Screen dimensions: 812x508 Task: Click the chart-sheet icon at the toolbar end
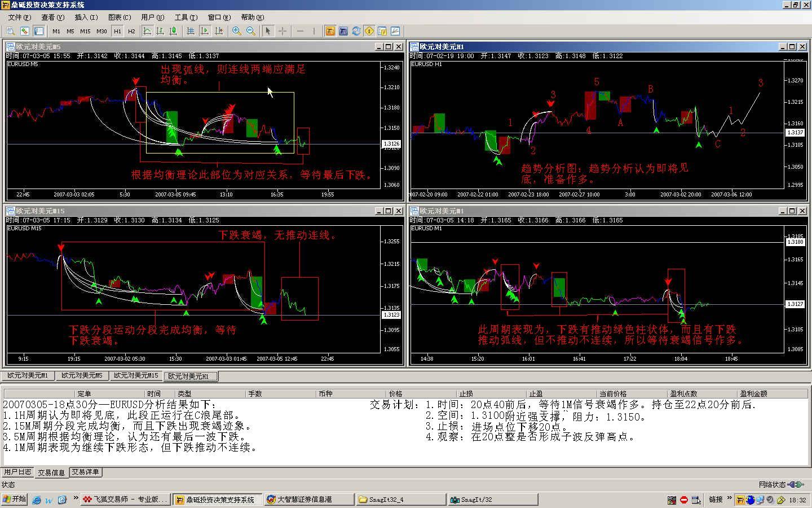pyautogui.click(x=395, y=31)
